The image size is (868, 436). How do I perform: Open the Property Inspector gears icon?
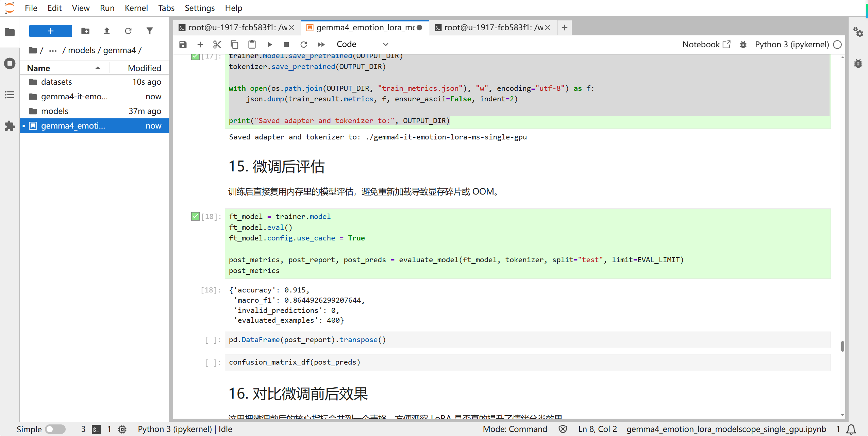coord(858,32)
